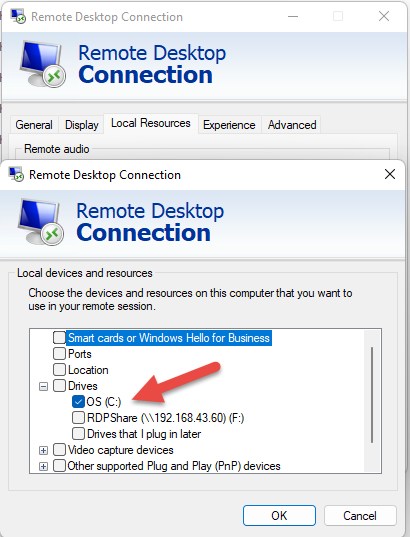The image size is (410, 537).
Task: Check Drives that I plug in later
Action: click(78, 434)
